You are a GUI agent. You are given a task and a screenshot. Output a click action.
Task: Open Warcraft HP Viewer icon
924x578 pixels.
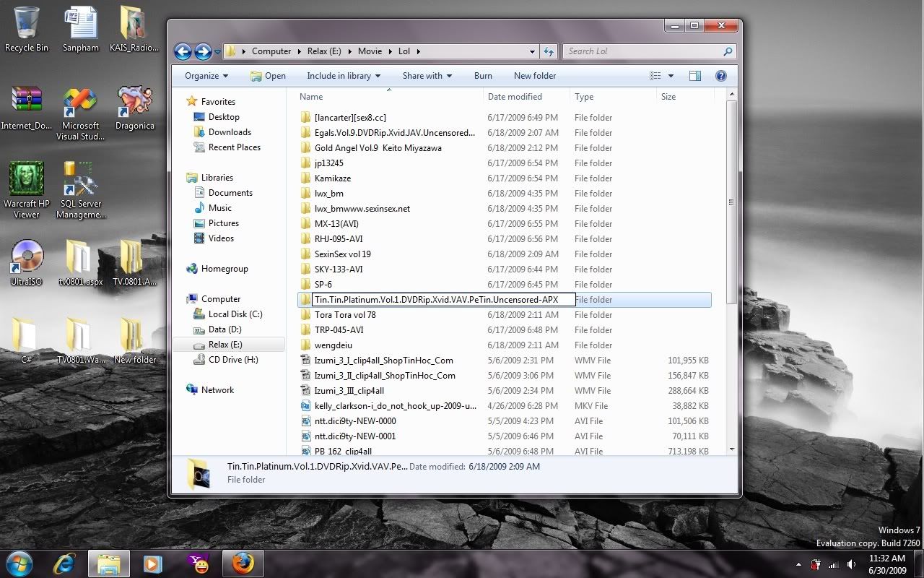point(27,189)
